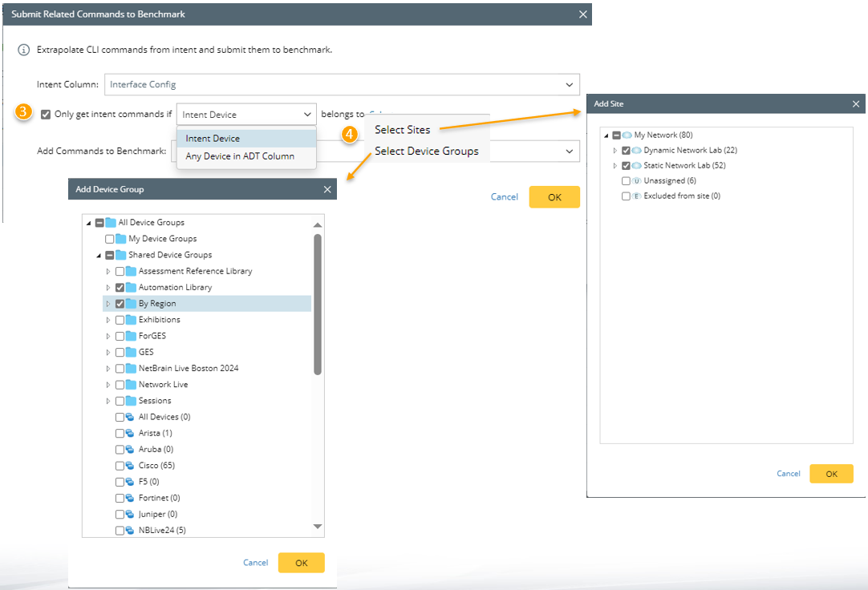Click the Excluded from site icon
The width and height of the screenshot is (868, 590).
tap(636, 196)
